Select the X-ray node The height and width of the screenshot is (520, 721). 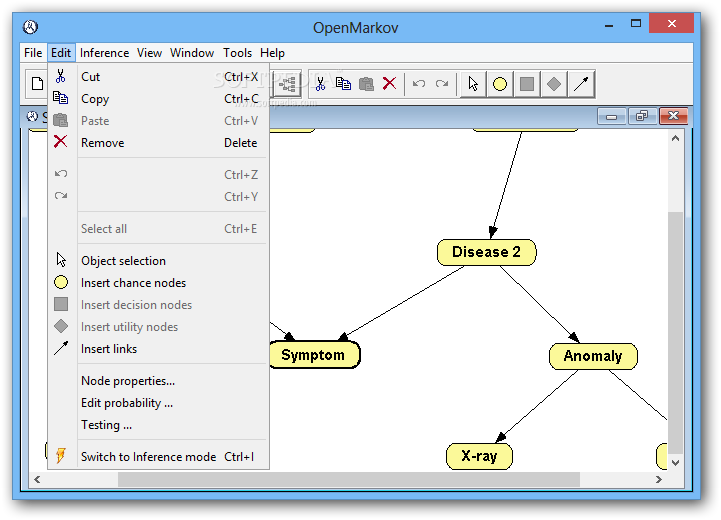pos(479,456)
